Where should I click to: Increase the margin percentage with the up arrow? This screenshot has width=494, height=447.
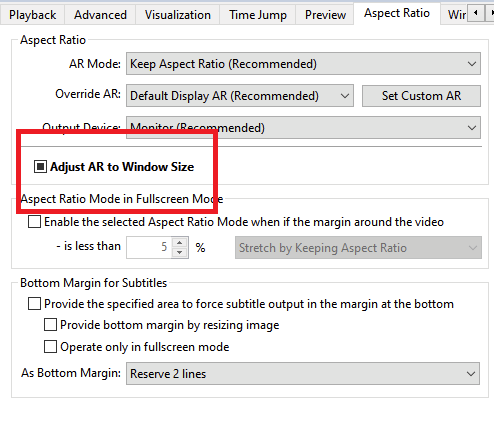point(180,243)
